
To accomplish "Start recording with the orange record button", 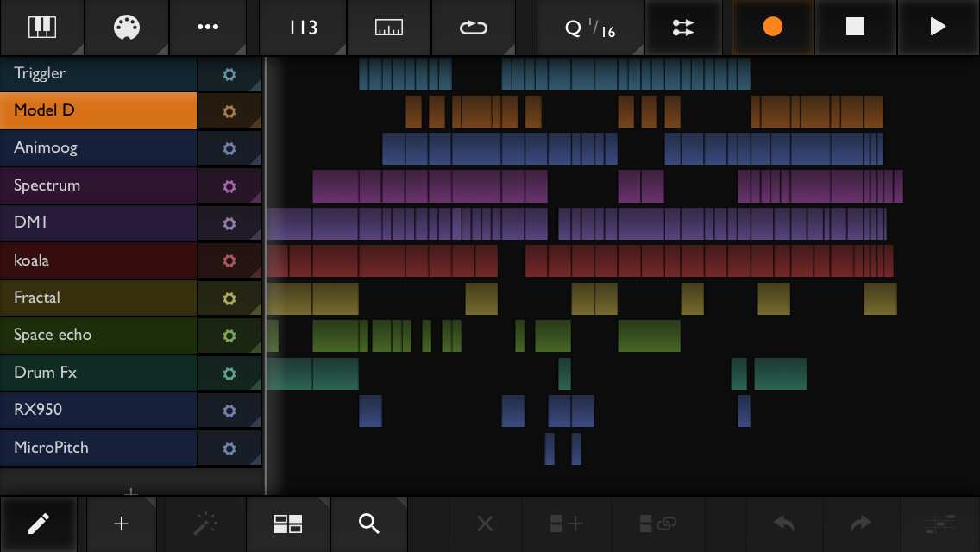I will point(772,28).
